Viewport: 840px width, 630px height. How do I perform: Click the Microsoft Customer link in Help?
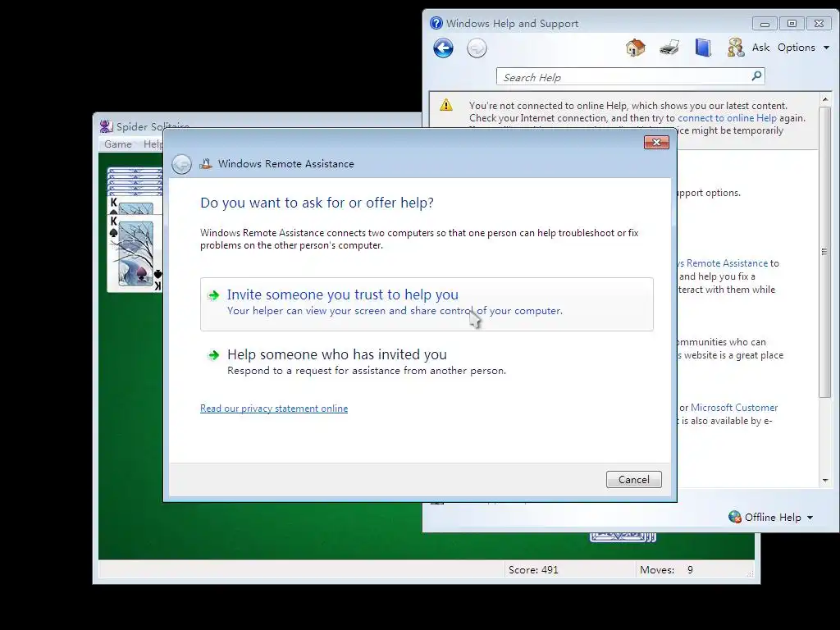[x=734, y=408]
